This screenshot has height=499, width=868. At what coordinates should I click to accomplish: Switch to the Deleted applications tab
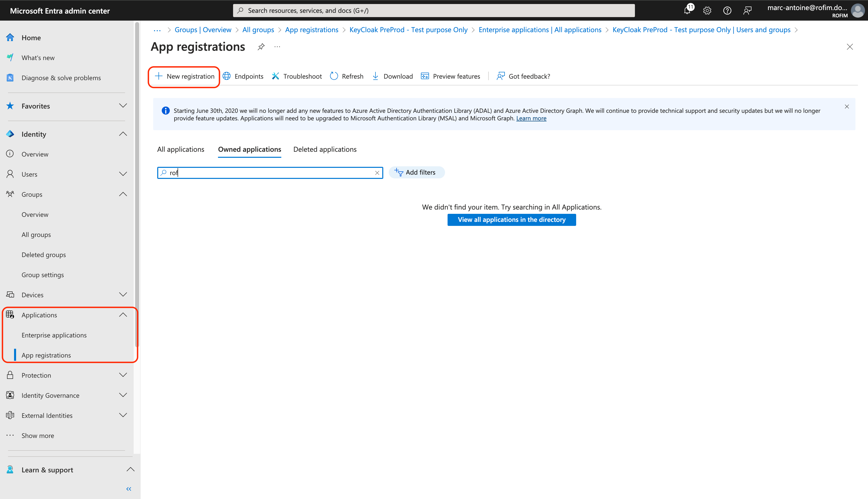tap(325, 149)
